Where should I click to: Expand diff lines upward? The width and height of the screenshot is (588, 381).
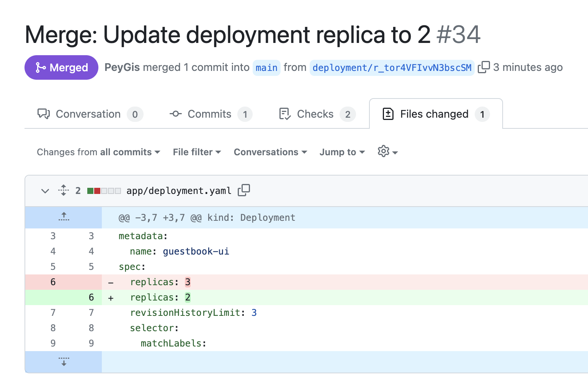click(x=64, y=217)
